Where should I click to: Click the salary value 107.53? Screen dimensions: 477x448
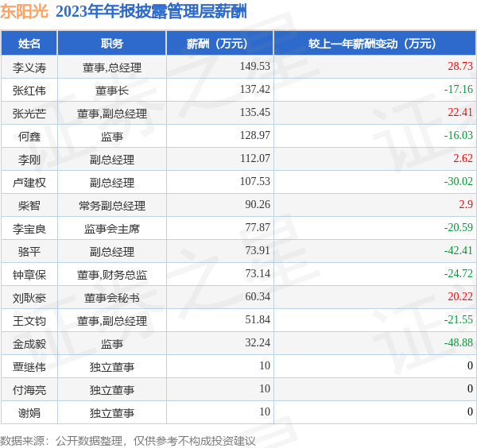click(255, 181)
